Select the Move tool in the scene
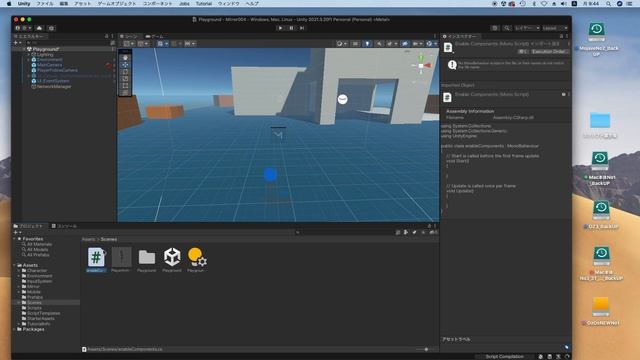The width and height of the screenshot is (640, 360). 125,64
